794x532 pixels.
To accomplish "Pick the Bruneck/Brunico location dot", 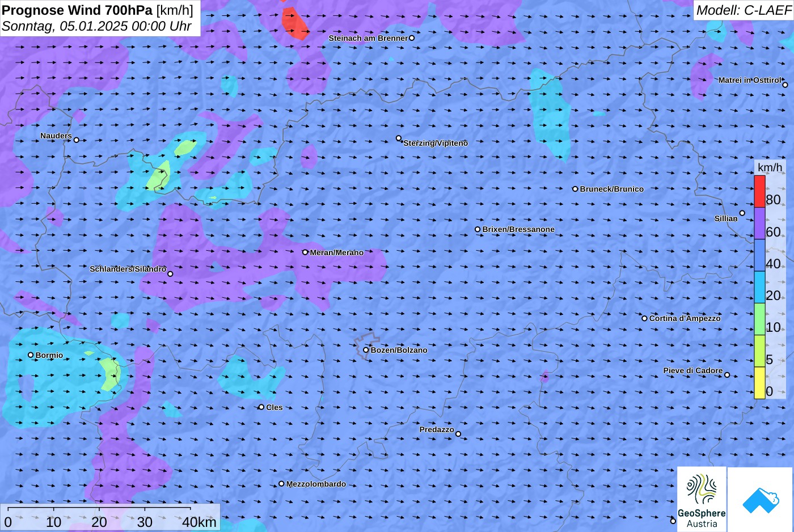I will click(575, 189).
